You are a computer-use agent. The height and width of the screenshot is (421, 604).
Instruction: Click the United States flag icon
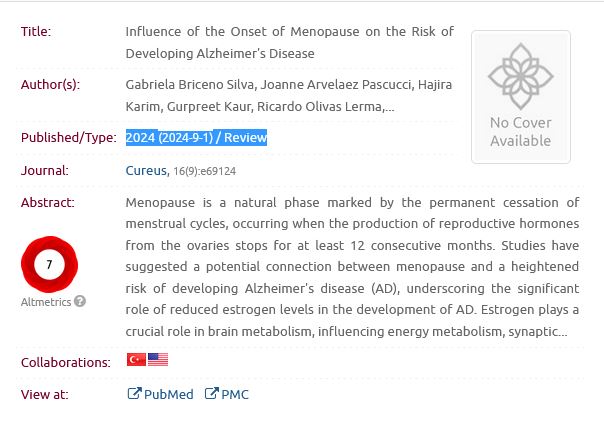pos(158,360)
